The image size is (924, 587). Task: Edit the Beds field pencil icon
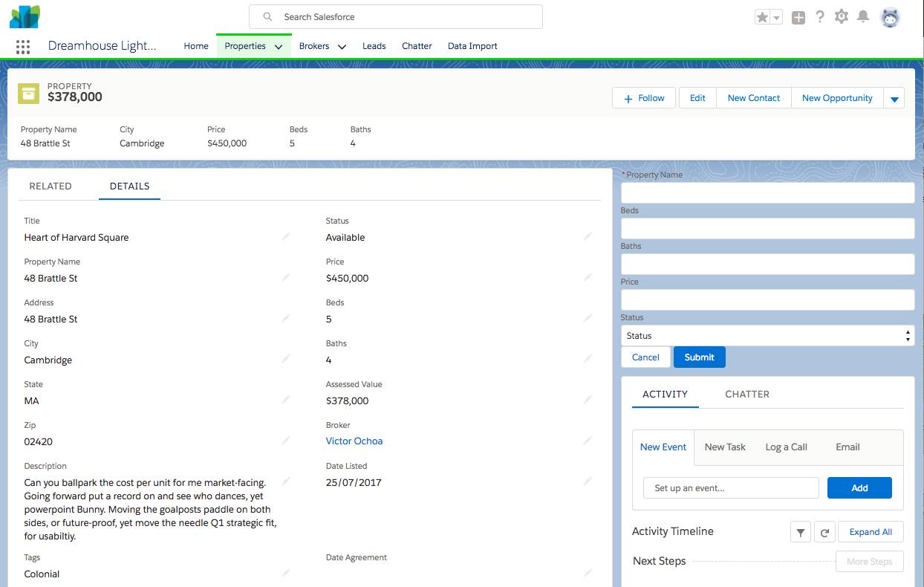[588, 318]
